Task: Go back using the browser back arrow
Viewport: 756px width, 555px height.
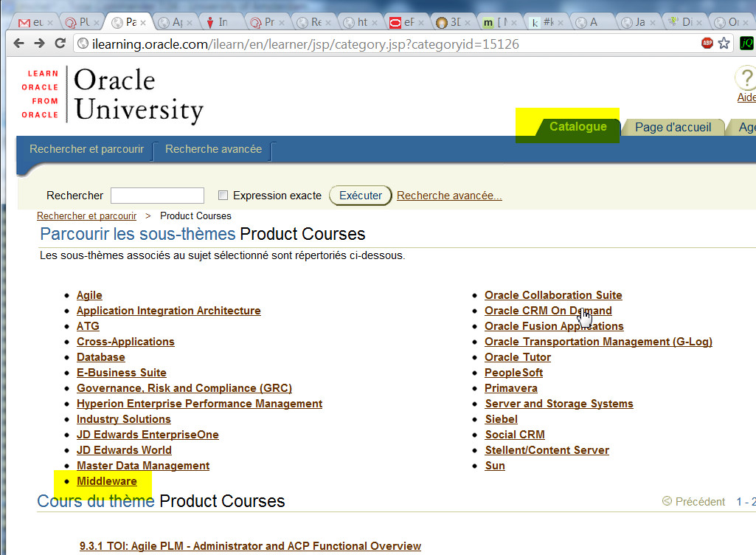Action: 18,44
